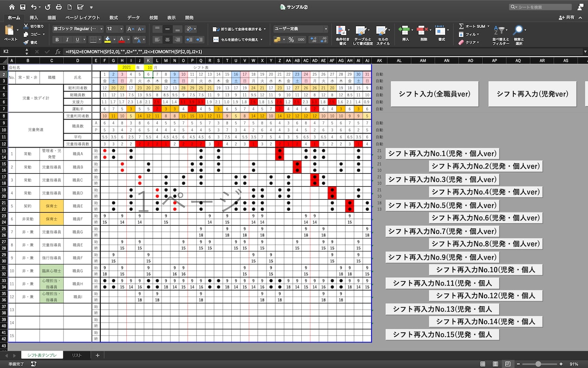Decrease the indent level
Image resolution: width=588 pixels, height=368 pixels.
tap(190, 40)
